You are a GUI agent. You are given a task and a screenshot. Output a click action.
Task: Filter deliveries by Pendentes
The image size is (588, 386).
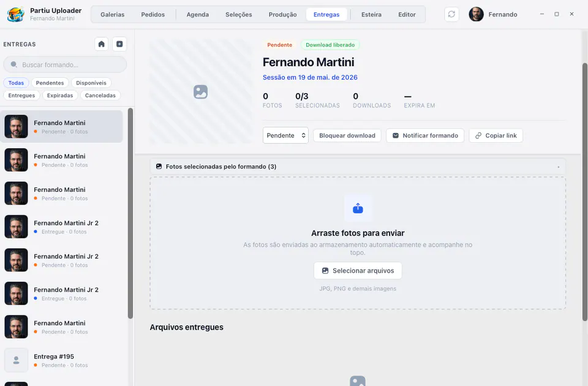tap(50, 83)
